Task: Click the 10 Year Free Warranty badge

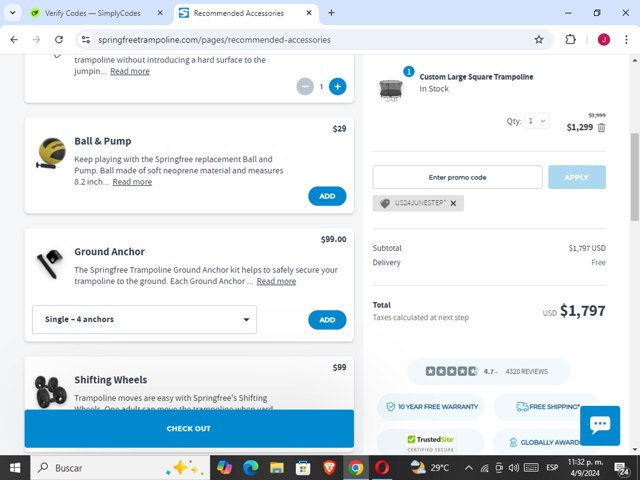Action: pos(431,407)
